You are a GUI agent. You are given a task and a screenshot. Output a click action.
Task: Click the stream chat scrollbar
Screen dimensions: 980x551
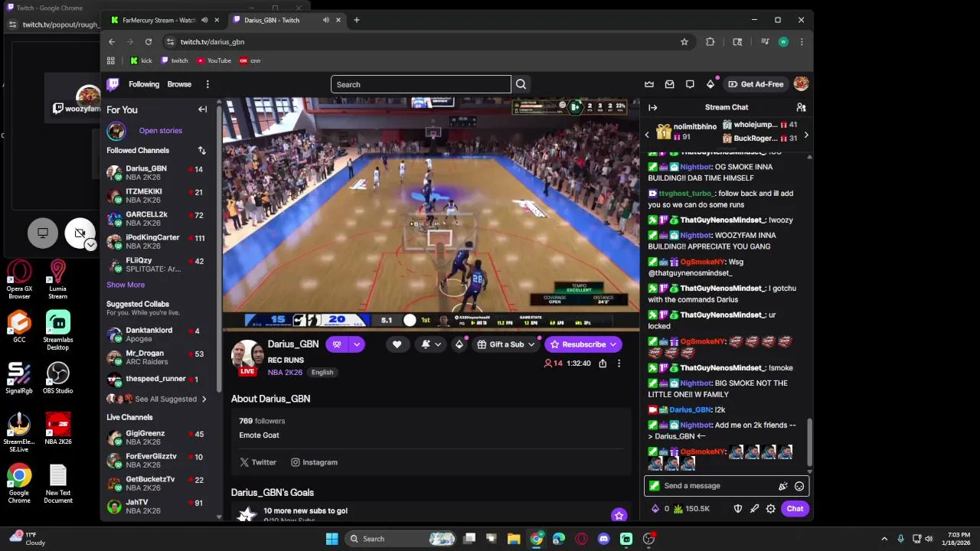810,442
